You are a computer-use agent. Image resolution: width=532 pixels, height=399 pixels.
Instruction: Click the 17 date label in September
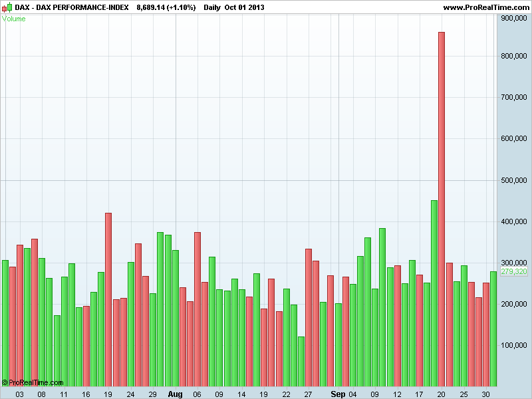point(419,394)
